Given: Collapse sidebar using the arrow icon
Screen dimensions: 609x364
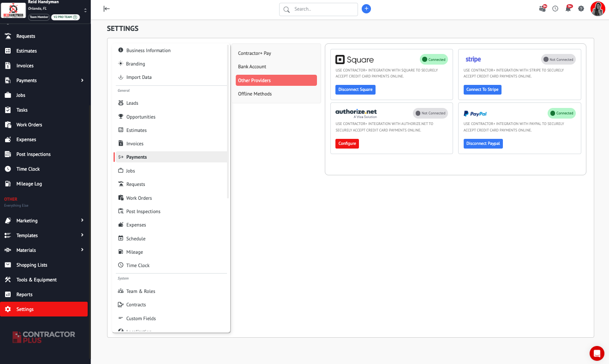Looking at the screenshot, I should click(x=107, y=9).
